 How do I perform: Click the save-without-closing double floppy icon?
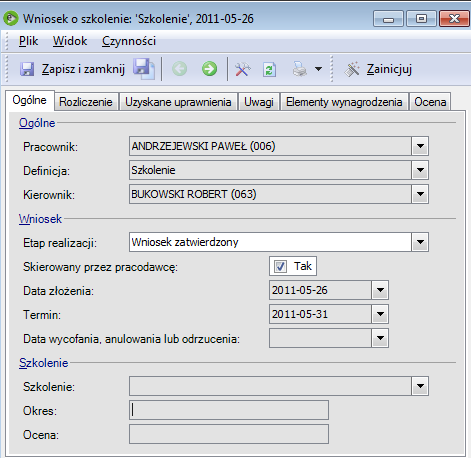click(144, 69)
